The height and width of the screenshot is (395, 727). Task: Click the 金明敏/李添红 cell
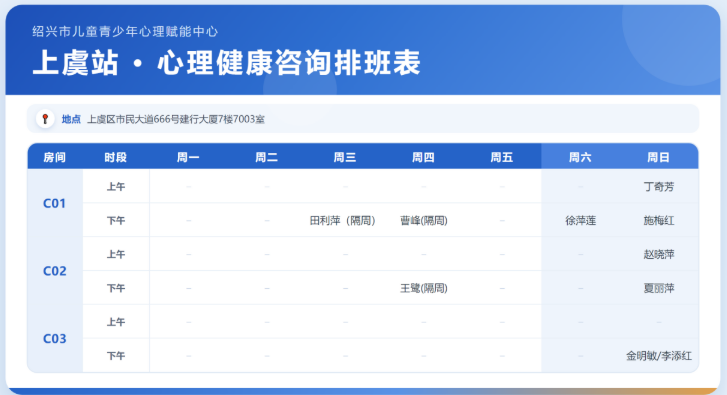[x=659, y=356]
